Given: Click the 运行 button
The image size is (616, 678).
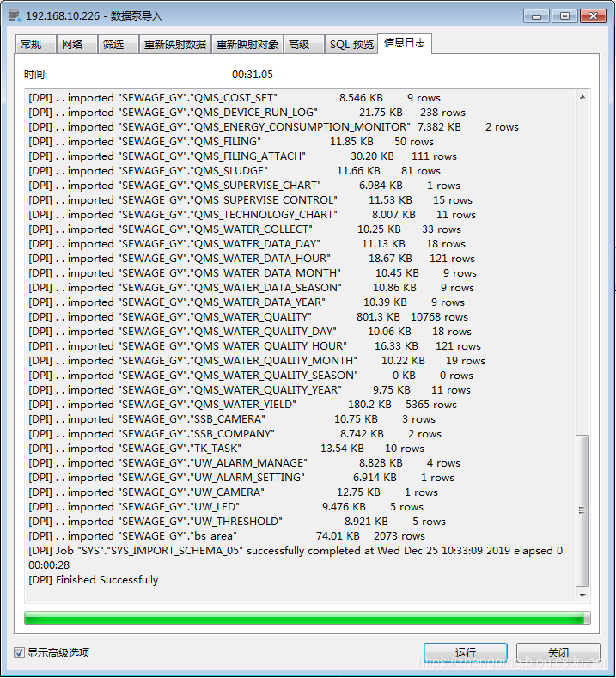Looking at the screenshot, I should tap(466, 652).
